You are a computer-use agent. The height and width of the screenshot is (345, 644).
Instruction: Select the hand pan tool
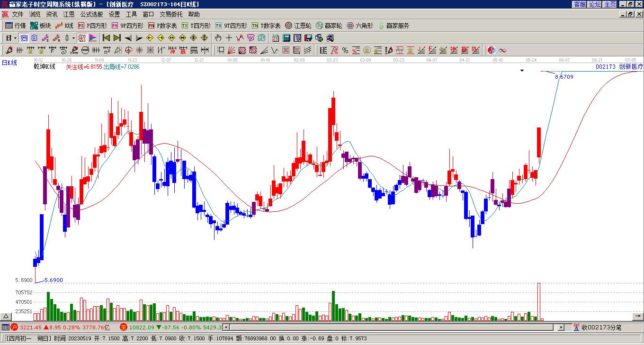[218, 38]
